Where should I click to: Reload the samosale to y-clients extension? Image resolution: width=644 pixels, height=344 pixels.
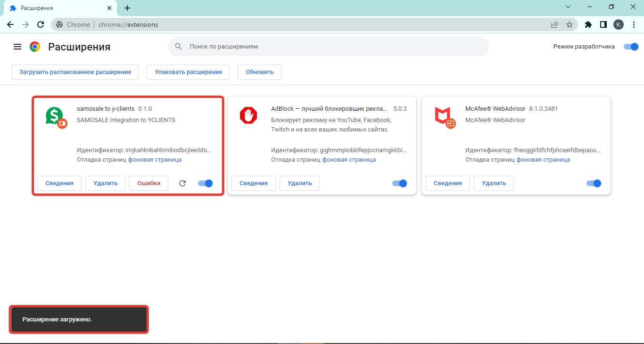(182, 183)
